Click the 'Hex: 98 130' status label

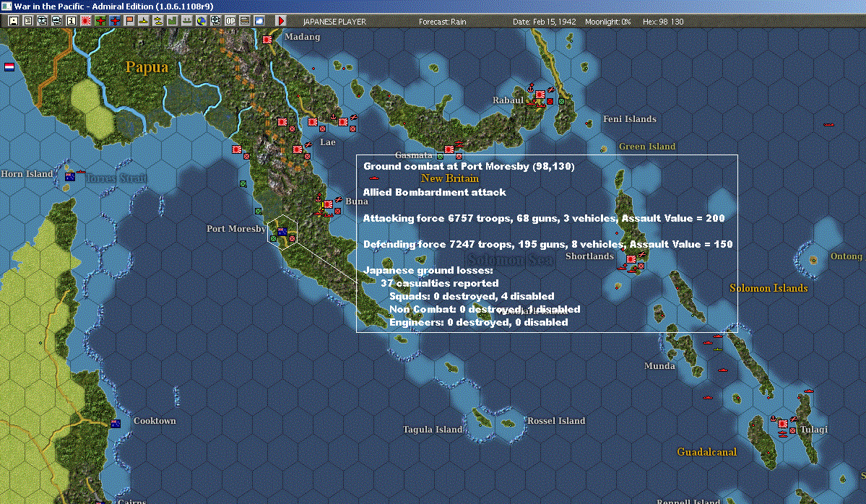coord(663,22)
